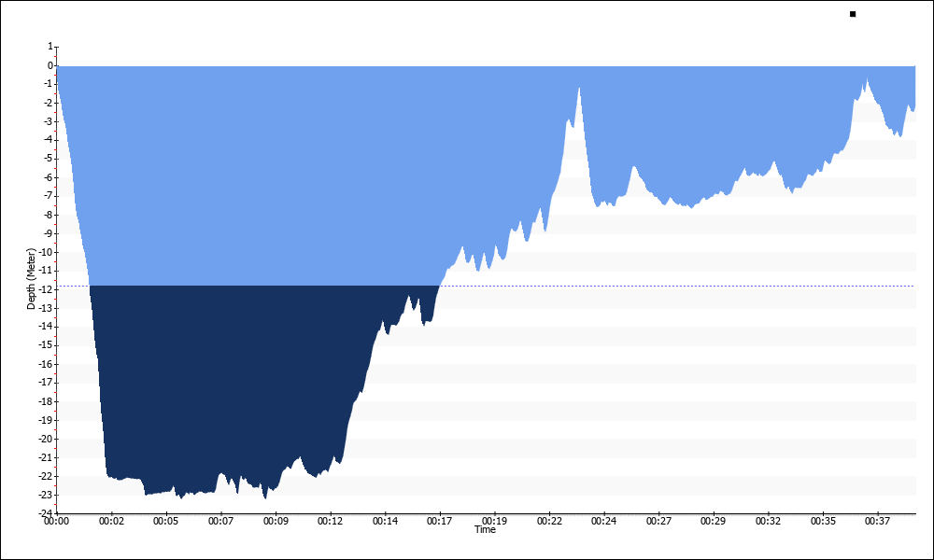Viewport: 934px width, 560px height.
Task: Click the '00:14' time axis label
Action: click(x=385, y=522)
